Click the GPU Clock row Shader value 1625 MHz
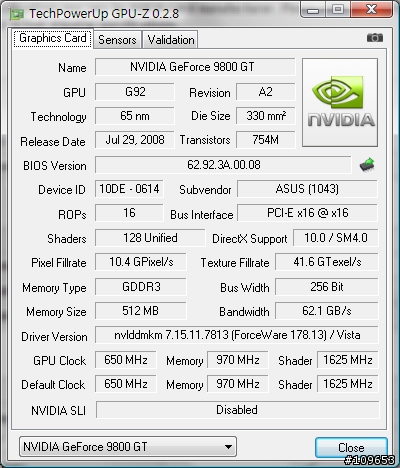The height and width of the screenshot is (468, 400). click(x=348, y=360)
